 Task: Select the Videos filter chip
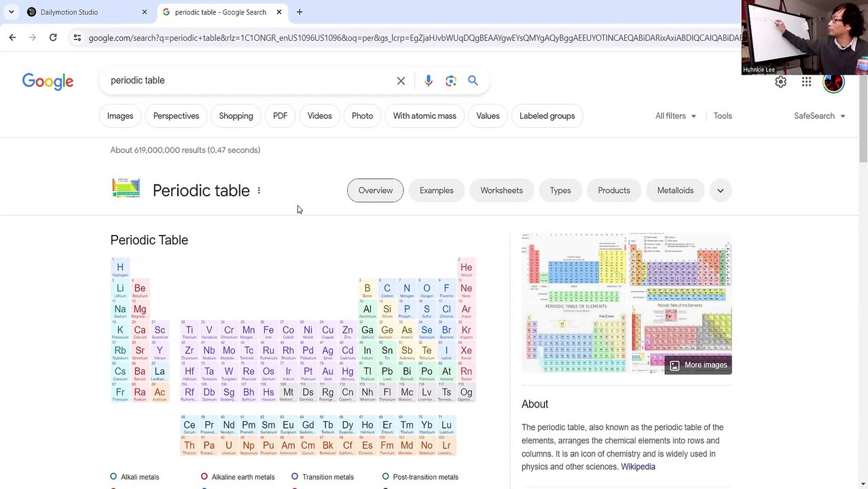pos(319,115)
